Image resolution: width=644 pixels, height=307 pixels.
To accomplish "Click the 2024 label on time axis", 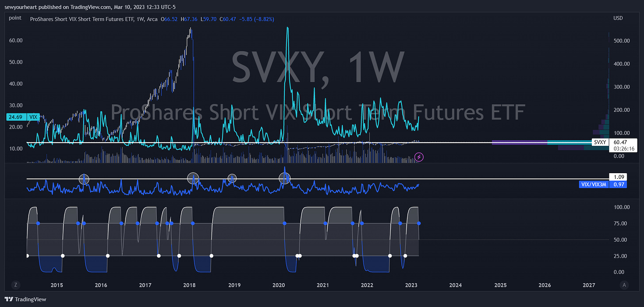I will click(x=456, y=285).
